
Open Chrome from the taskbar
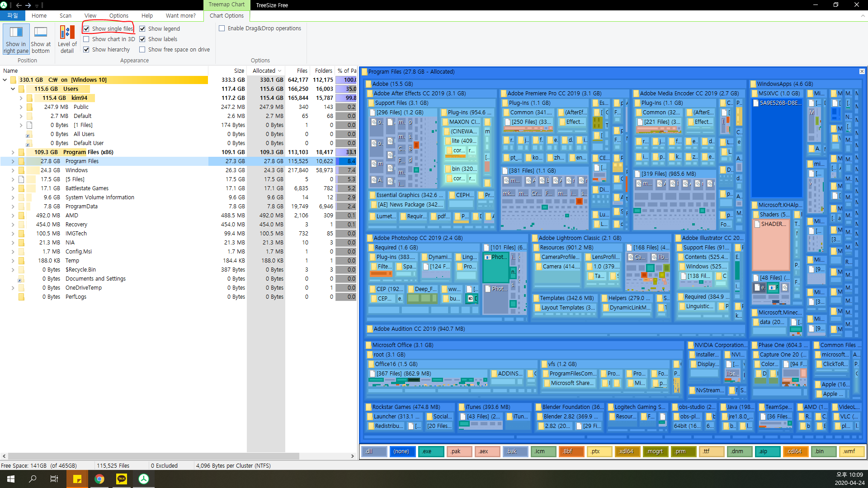point(99,479)
